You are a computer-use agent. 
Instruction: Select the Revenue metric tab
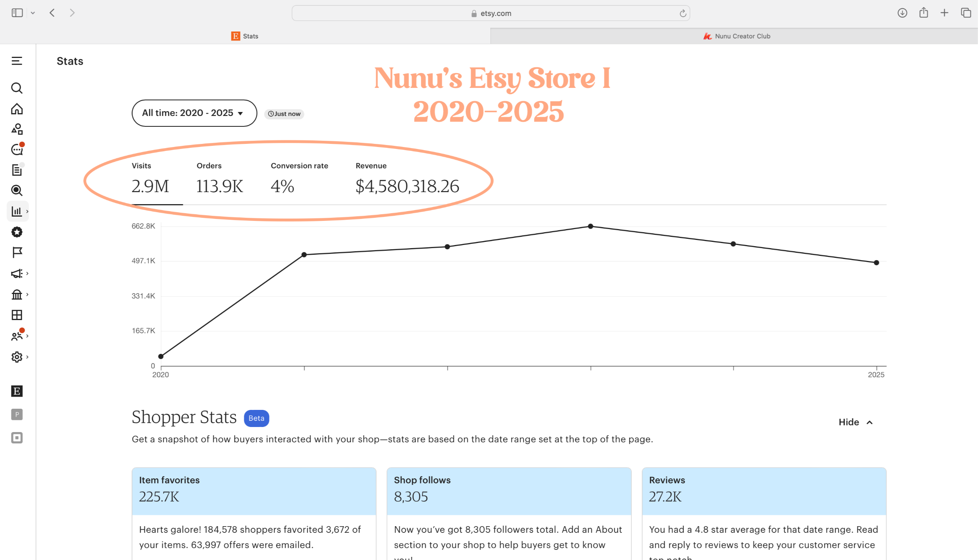tap(407, 179)
